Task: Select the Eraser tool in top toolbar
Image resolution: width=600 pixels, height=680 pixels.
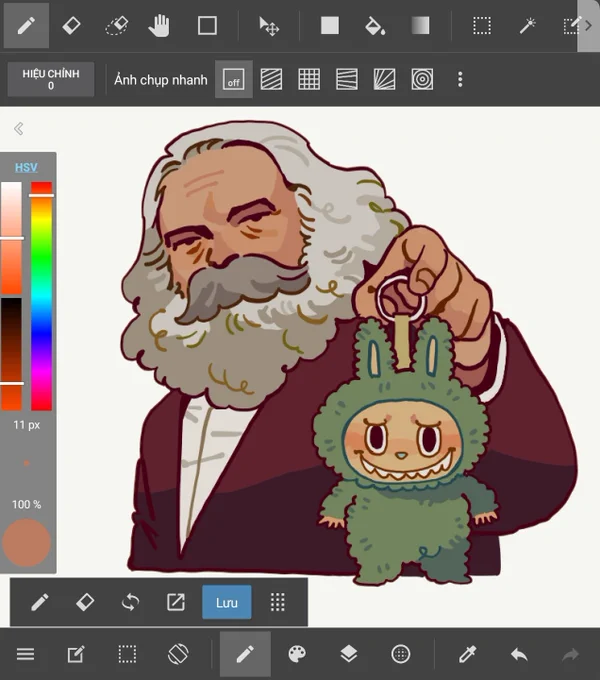Action: click(72, 25)
